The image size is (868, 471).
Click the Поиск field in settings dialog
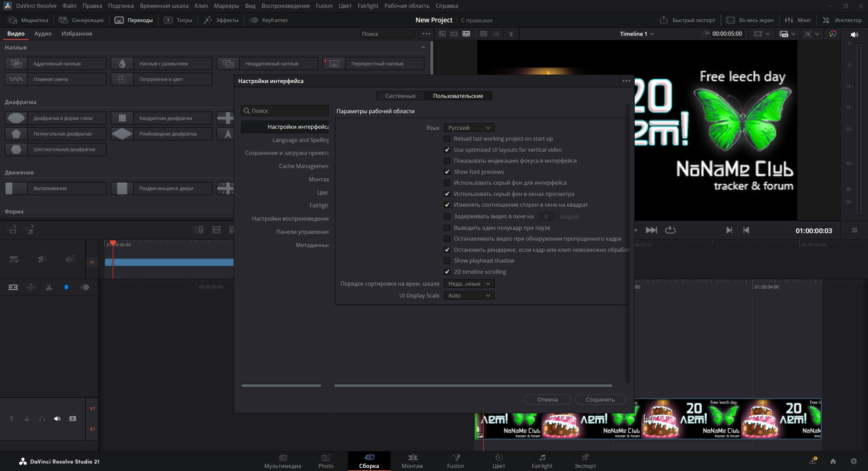285,111
